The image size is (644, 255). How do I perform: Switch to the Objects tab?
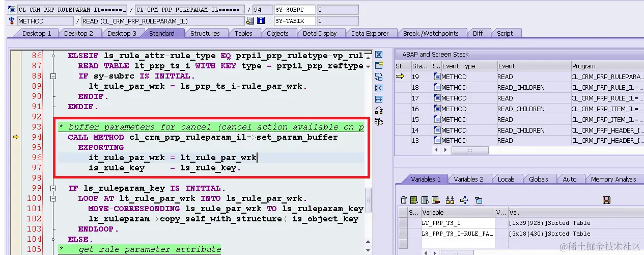click(x=277, y=33)
